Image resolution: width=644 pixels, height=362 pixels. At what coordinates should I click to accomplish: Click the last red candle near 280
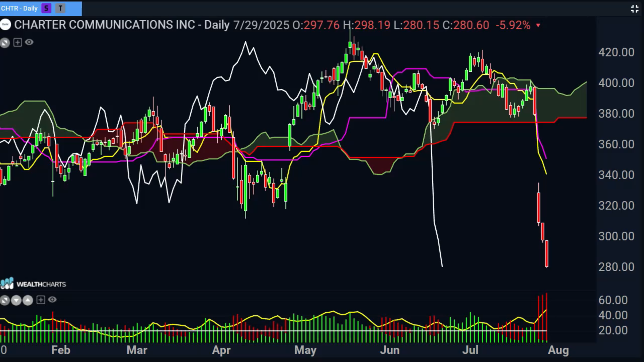pos(547,254)
